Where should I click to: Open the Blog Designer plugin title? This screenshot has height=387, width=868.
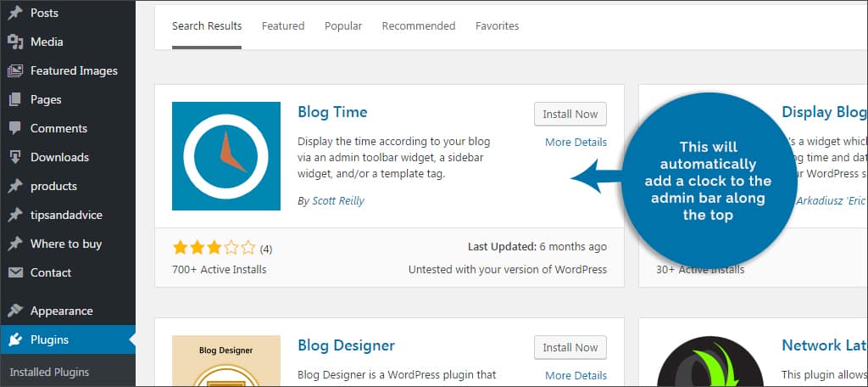(x=346, y=345)
